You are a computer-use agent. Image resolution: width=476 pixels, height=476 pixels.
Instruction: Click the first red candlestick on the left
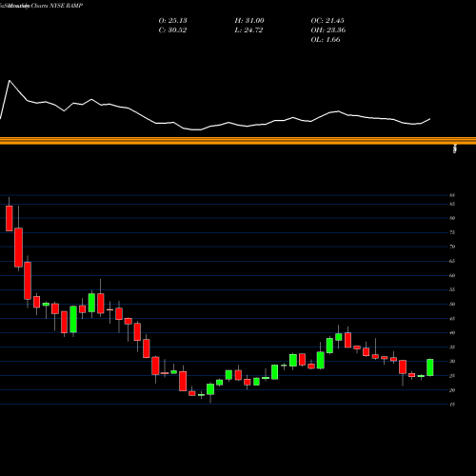10,218
